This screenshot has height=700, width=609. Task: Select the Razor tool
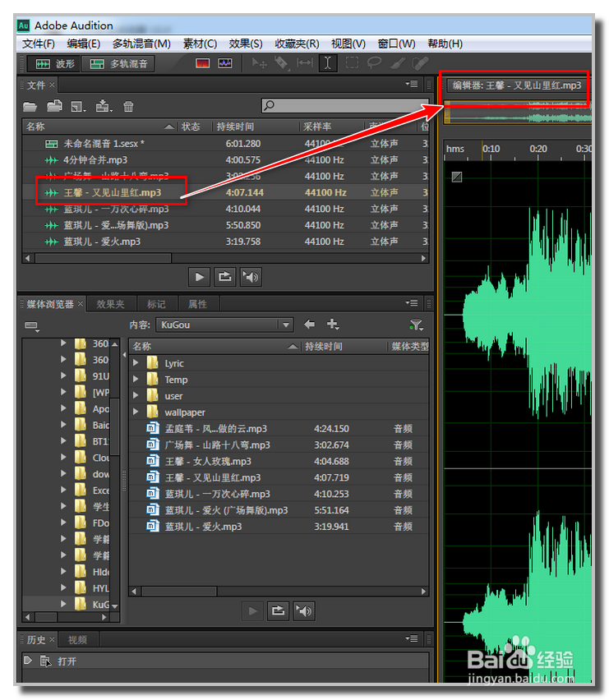[x=281, y=63]
